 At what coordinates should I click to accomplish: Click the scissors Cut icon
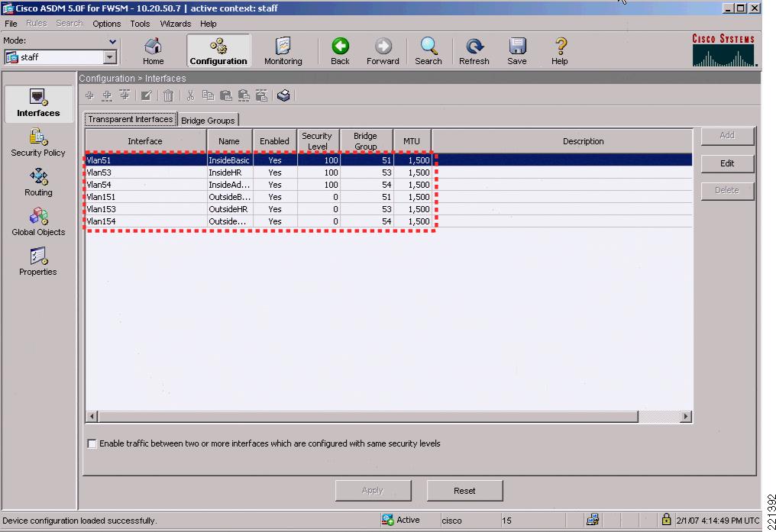tap(190, 95)
